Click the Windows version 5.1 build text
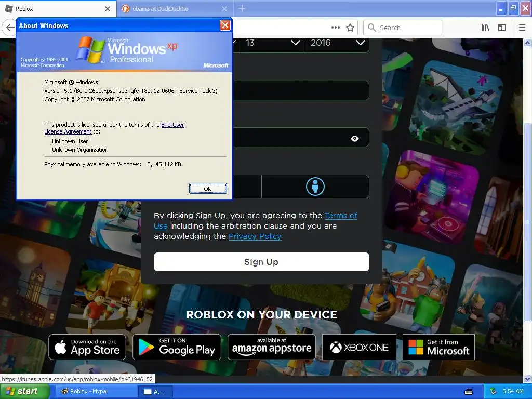This screenshot has width=532, height=399. pyautogui.click(x=131, y=90)
